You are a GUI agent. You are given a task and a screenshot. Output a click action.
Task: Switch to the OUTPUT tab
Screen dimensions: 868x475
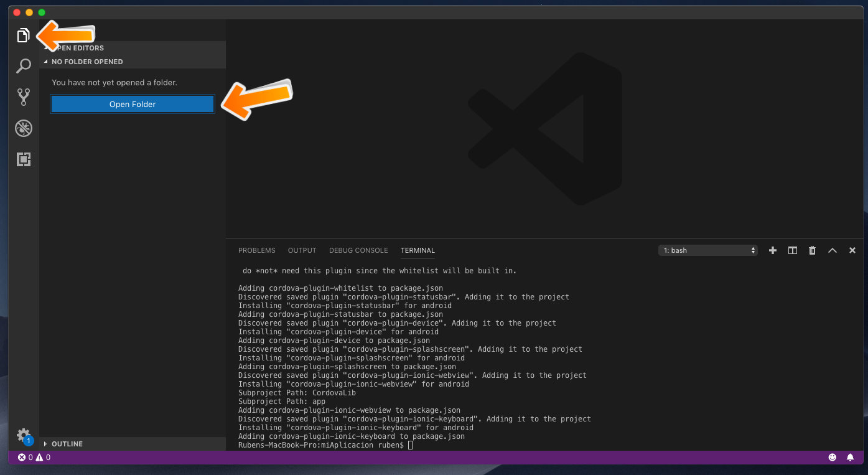point(302,250)
